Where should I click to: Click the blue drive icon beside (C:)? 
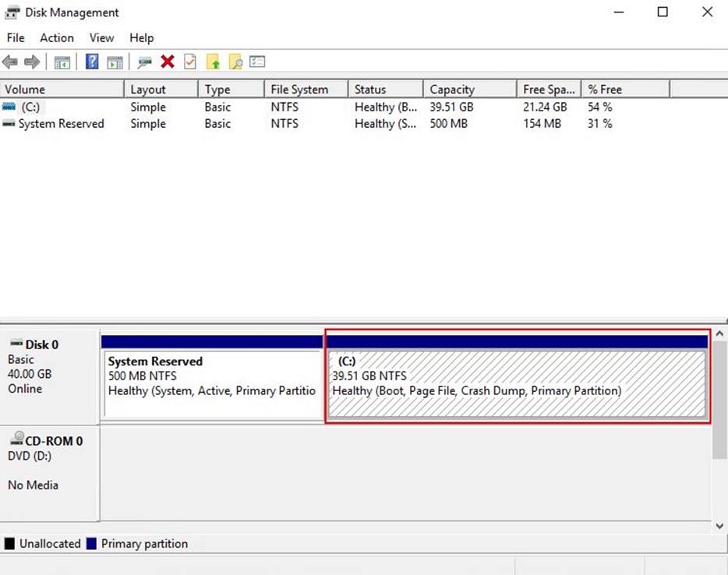tap(9, 107)
